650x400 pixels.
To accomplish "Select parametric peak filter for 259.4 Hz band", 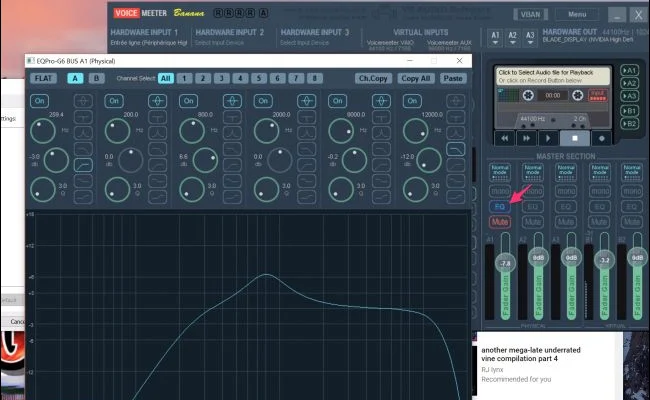I will (x=83, y=101).
